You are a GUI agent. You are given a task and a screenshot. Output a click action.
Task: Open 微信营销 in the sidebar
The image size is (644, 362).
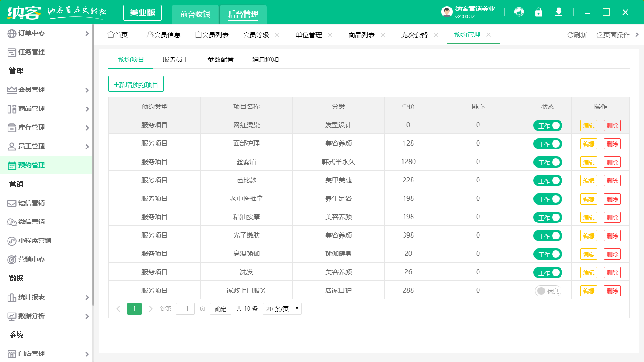pyautogui.click(x=10, y=222)
